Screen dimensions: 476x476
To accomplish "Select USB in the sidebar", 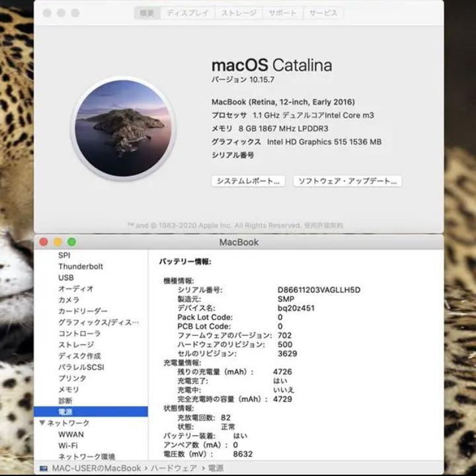I will coord(66,278).
